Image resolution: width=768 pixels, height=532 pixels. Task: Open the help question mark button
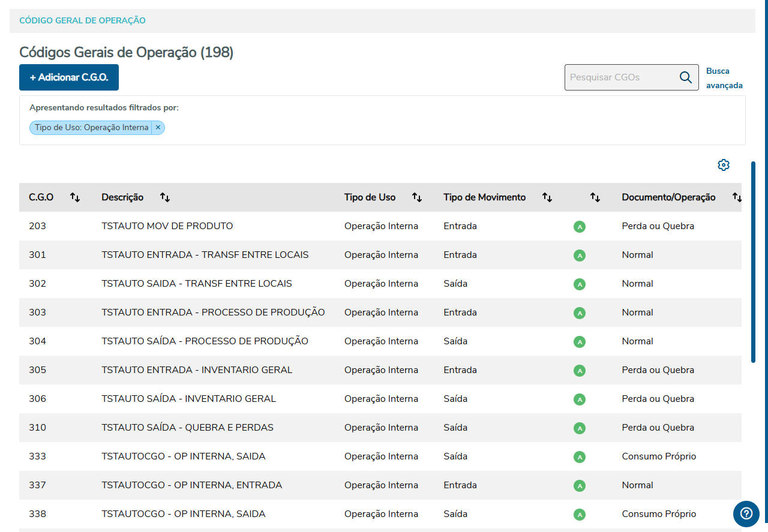click(x=746, y=513)
